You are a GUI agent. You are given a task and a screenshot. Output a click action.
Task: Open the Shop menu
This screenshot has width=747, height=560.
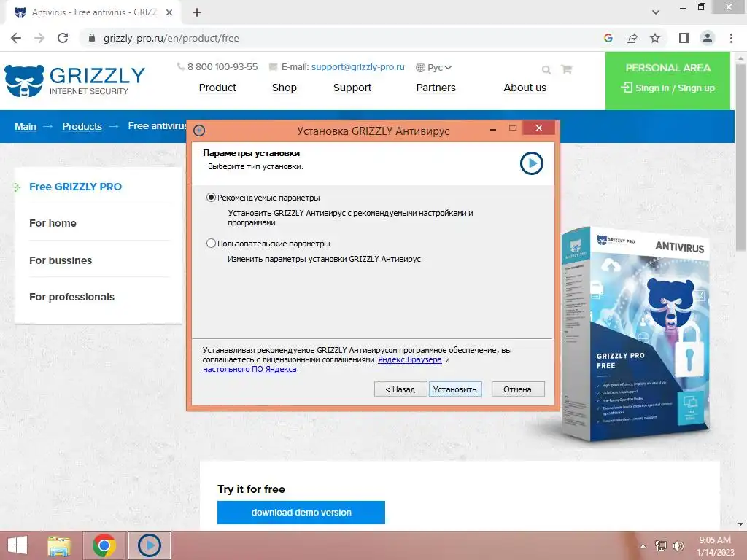point(285,87)
